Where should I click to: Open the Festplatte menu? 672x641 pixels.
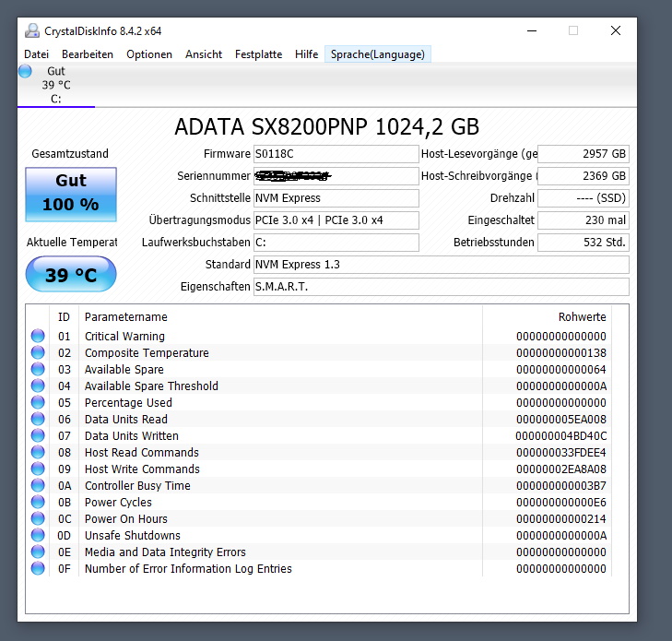258,54
